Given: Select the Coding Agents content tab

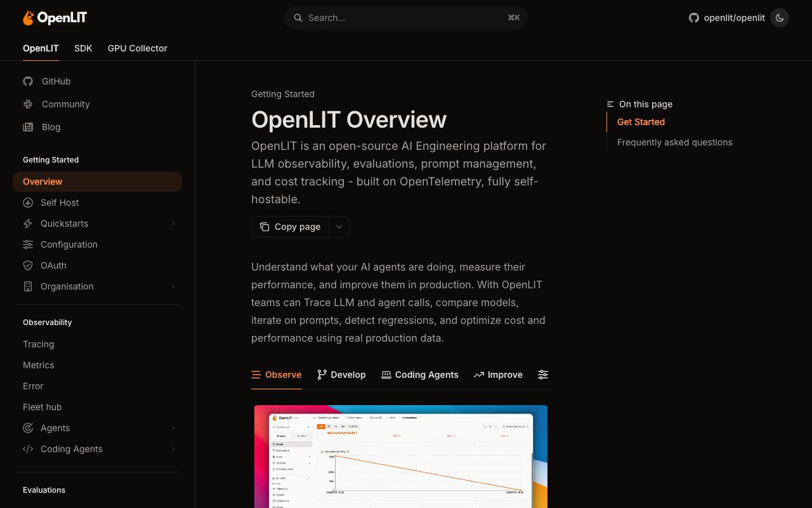Looking at the screenshot, I should pyautogui.click(x=420, y=375).
